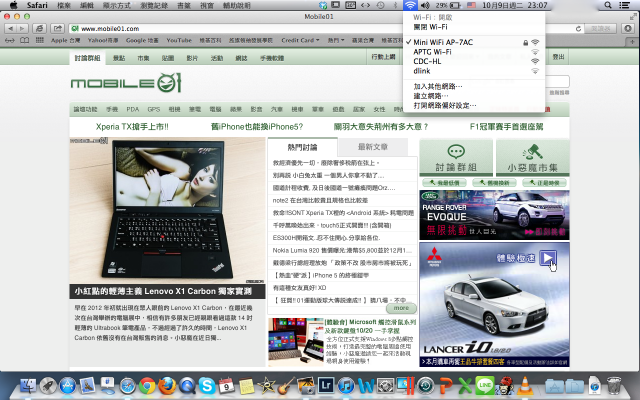Open the Trash in the dock

[614, 385]
